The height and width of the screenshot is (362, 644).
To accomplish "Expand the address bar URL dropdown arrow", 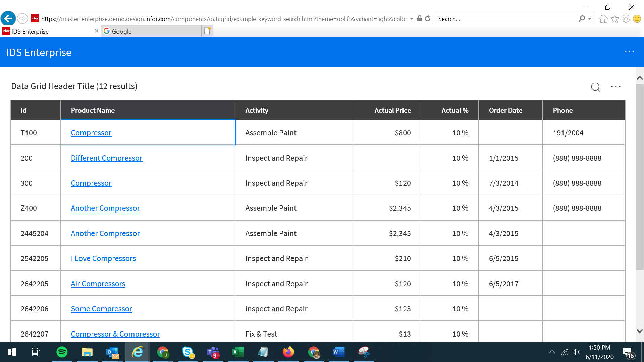I will coord(412,19).
